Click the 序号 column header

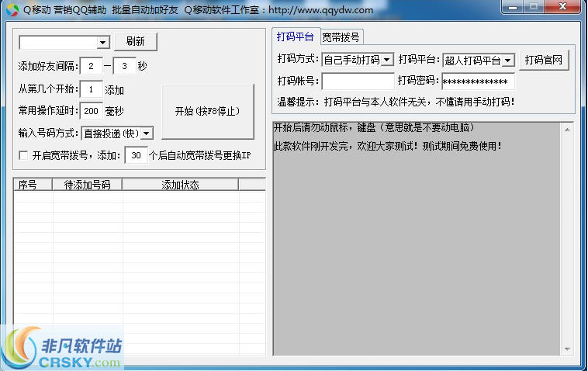pos(33,185)
